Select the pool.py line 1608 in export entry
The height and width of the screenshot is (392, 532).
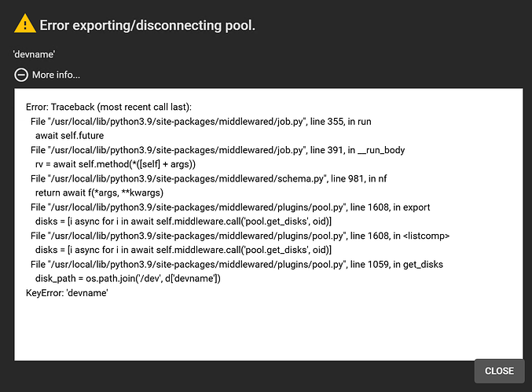230,207
